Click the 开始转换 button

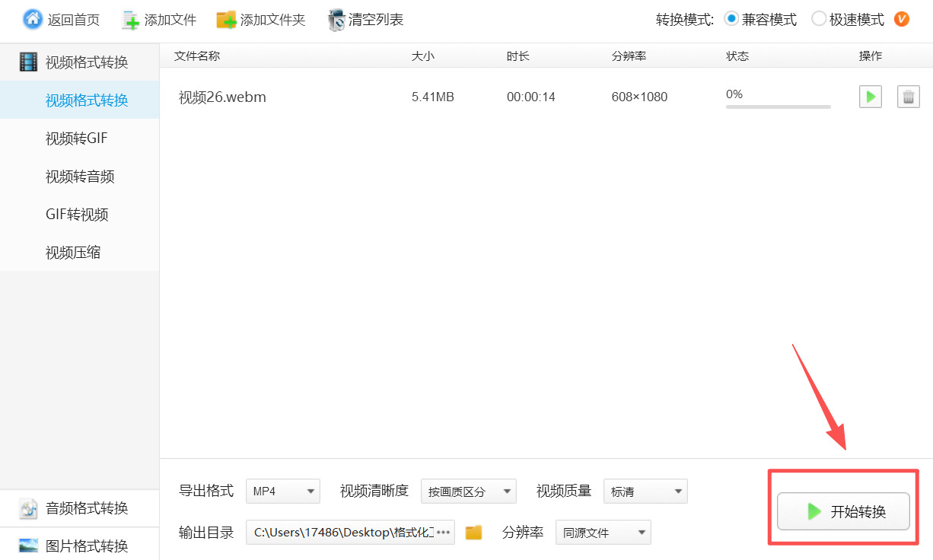[843, 511]
